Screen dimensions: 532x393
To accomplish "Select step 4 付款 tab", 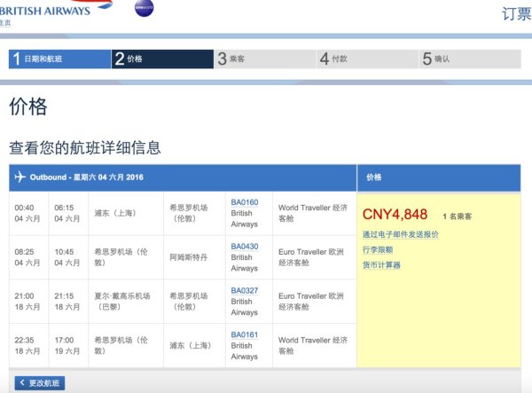I will click(x=368, y=59).
